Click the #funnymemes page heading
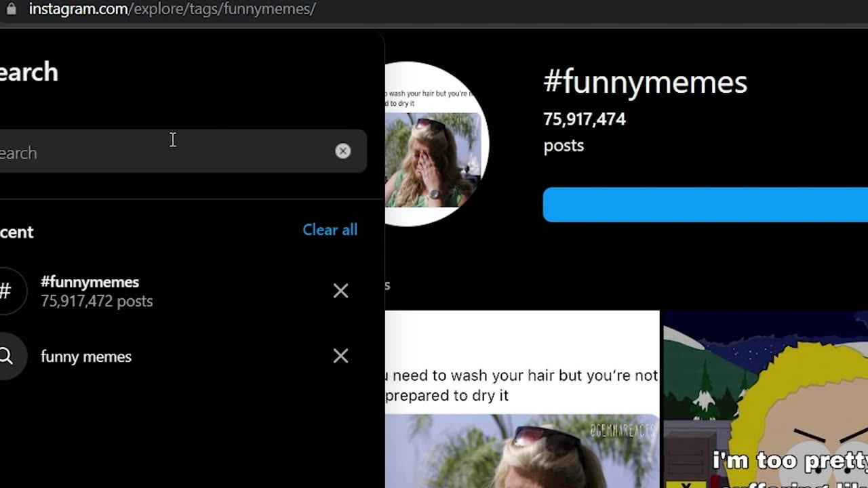 (x=645, y=82)
